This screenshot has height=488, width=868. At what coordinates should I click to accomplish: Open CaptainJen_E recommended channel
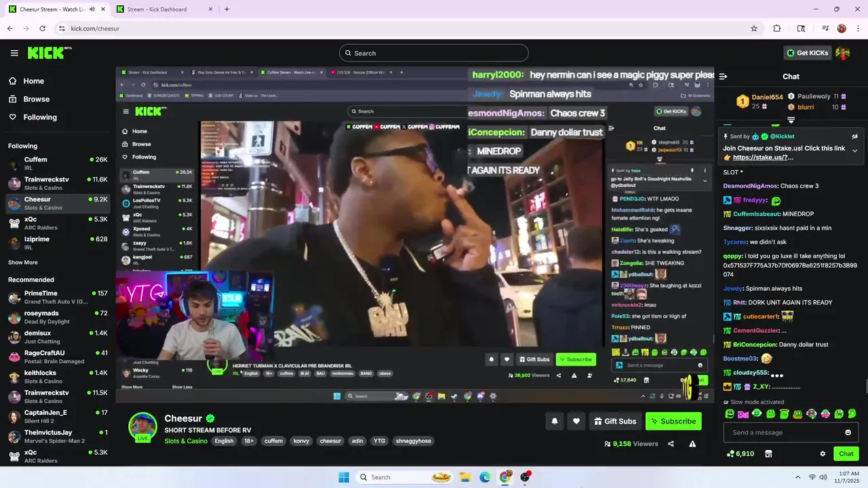(x=58, y=416)
